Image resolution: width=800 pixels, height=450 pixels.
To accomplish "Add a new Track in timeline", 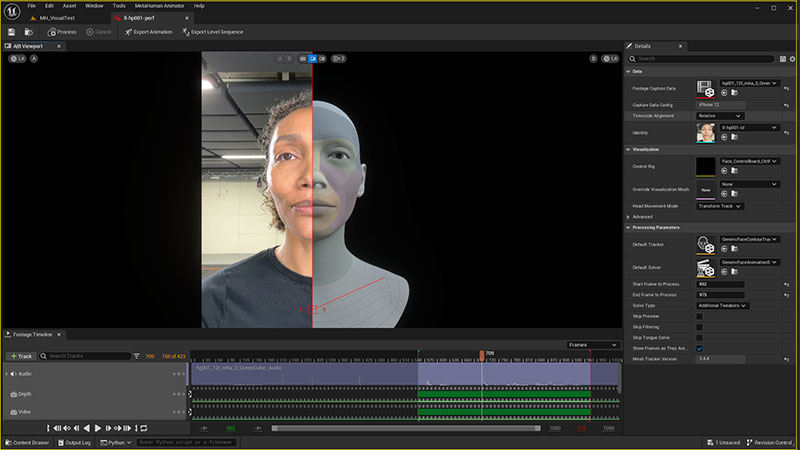I will [21, 356].
